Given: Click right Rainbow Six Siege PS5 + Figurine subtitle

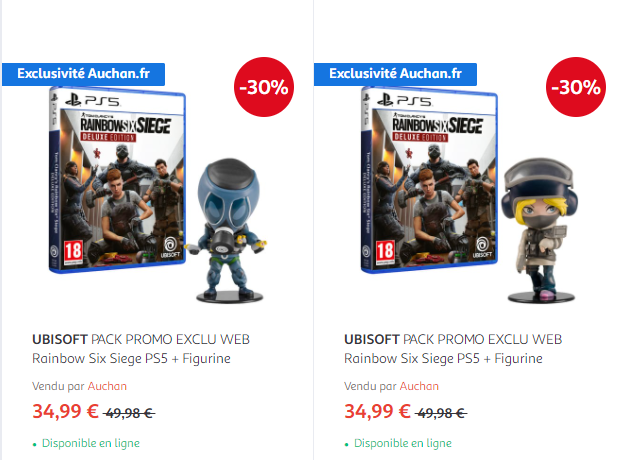Looking at the screenshot, I should (x=443, y=359).
